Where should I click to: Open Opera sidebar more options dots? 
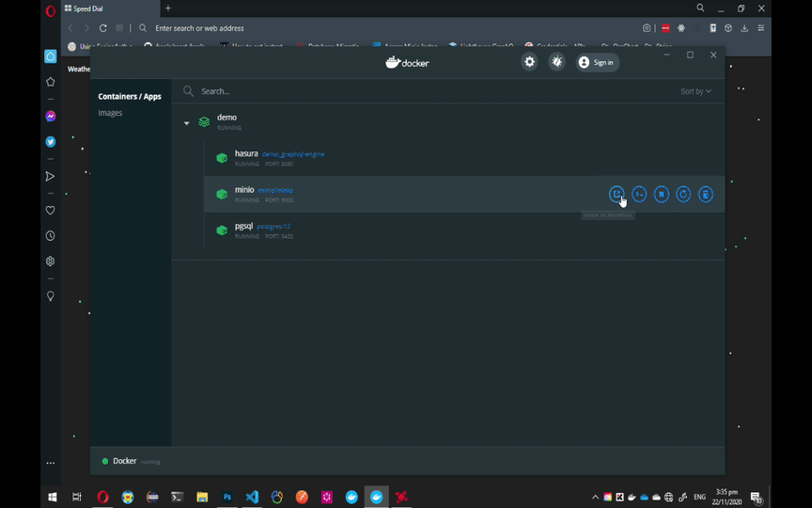coord(50,463)
